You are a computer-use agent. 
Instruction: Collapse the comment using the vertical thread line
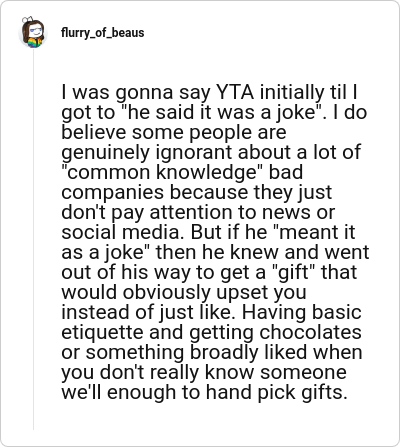tap(33, 239)
